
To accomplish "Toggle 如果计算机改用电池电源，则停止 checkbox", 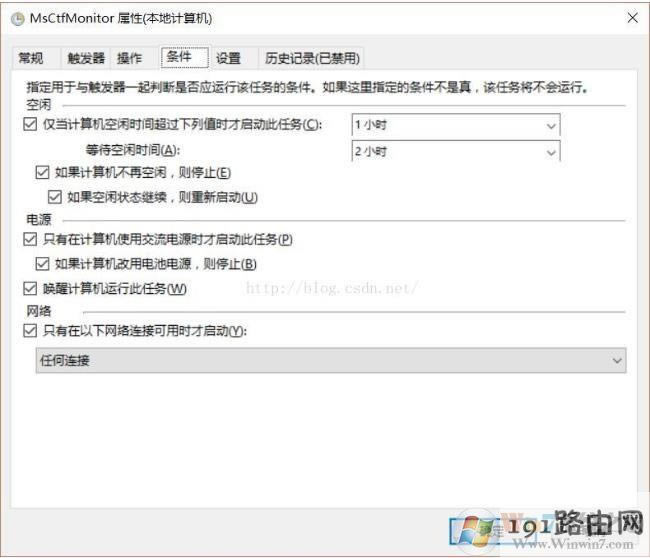I will 41,264.
